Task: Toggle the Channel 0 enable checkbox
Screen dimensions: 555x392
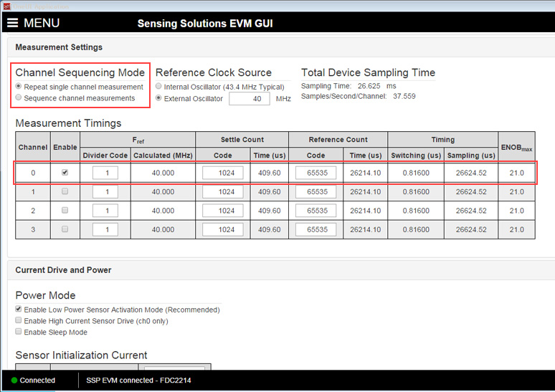Action: [x=65, y=173]
